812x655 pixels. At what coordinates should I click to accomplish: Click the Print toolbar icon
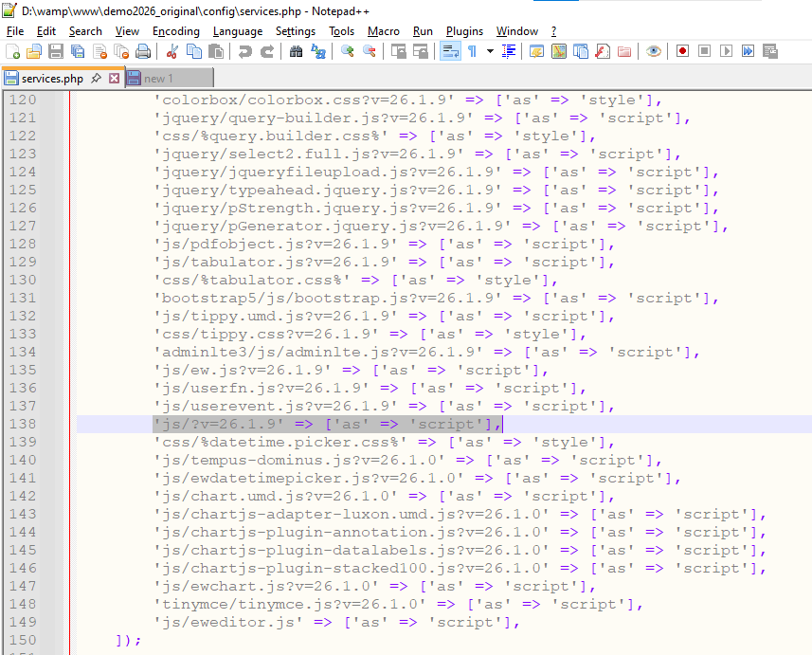[143, 51]
